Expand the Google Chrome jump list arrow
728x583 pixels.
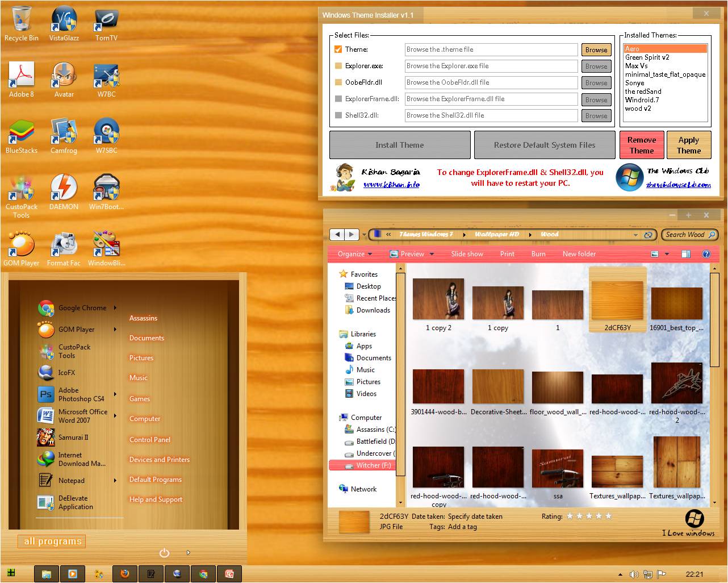(115, 308)
